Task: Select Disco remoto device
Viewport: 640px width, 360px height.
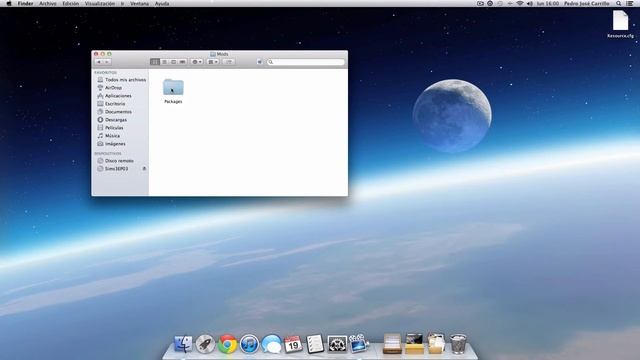Action: 116,161
